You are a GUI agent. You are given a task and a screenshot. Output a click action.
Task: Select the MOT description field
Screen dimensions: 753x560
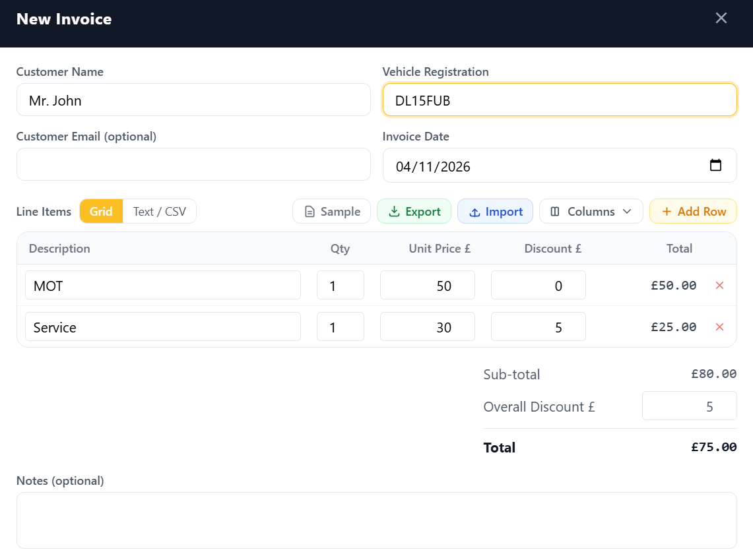click(162, 286)
